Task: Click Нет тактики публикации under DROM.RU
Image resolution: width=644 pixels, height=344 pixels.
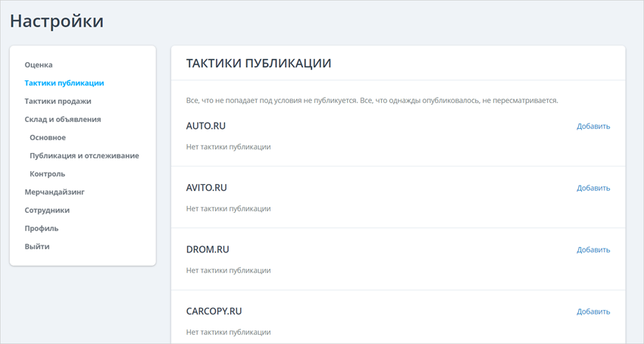Action: coord(228,271)
